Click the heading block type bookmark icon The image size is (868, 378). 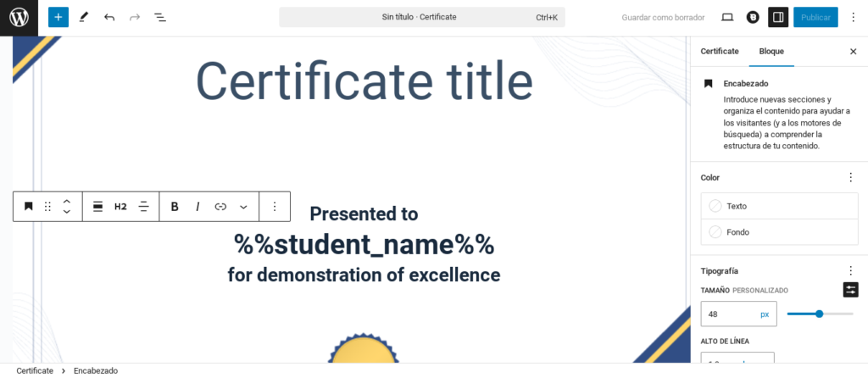[28, 207]
